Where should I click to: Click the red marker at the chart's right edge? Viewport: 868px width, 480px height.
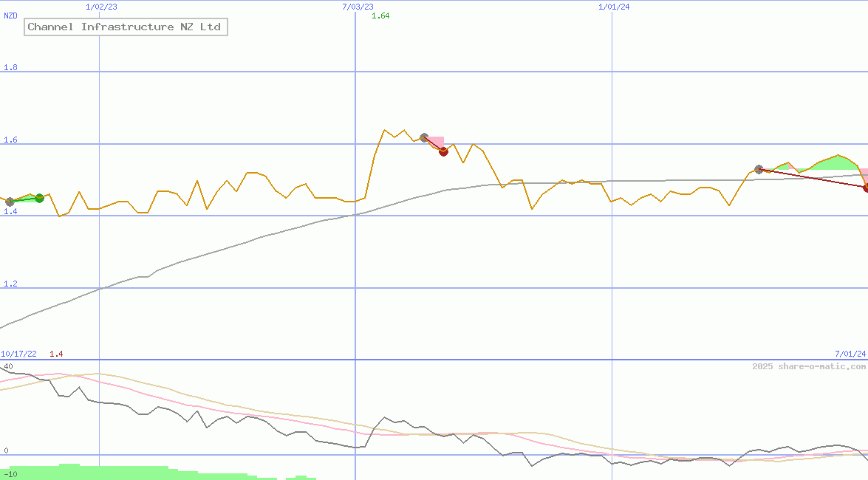click(866, 188)
